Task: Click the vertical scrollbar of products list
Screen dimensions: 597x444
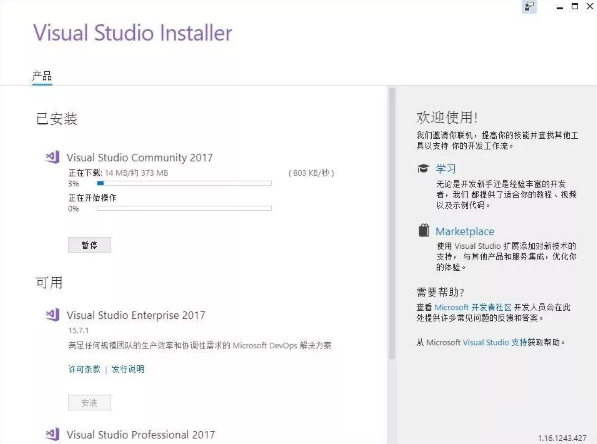Action: [x=392, y=223]
